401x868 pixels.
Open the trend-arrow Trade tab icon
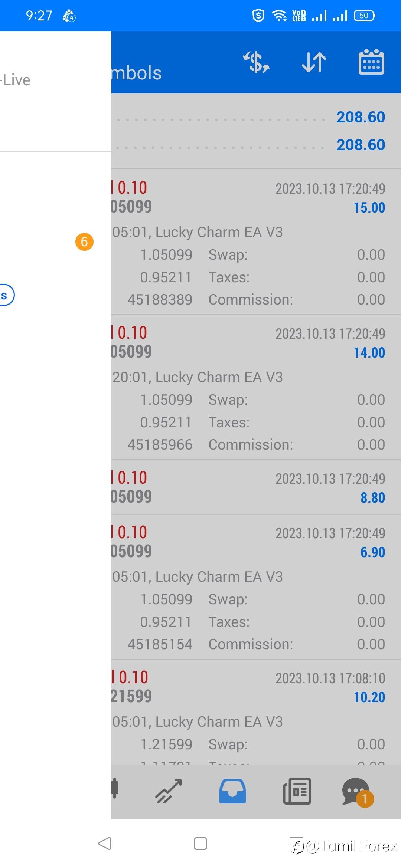tap(169, 791)
